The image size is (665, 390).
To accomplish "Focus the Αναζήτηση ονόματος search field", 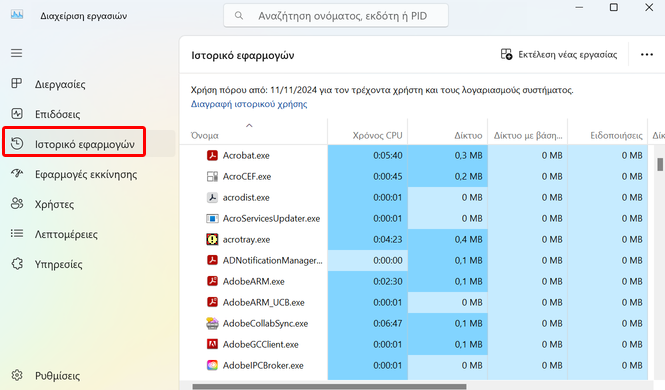I will point(335,16).
